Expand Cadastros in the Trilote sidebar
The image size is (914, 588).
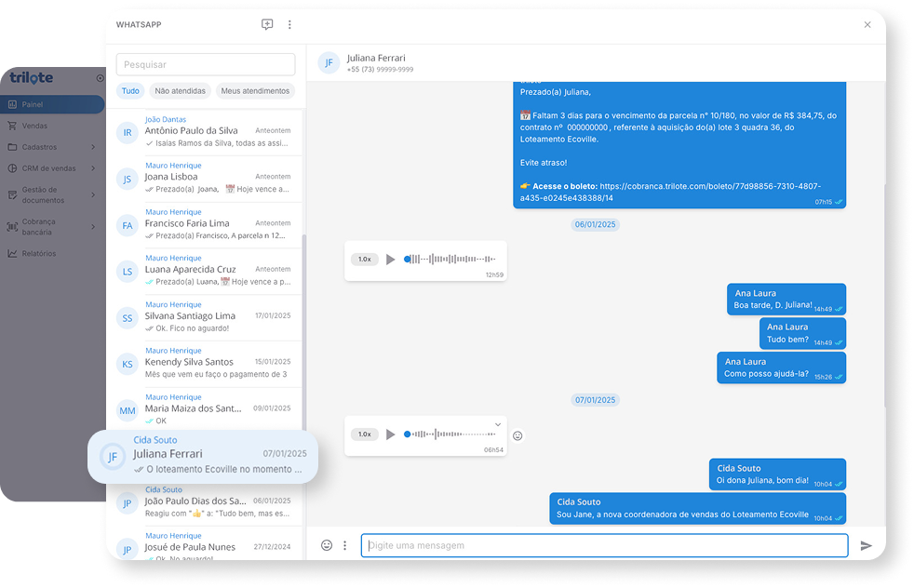pos(52,147)
